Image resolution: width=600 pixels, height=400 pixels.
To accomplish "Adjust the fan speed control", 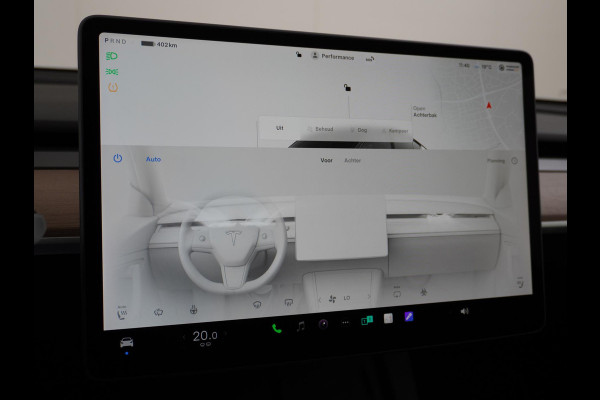I will (x=336, y=298).
